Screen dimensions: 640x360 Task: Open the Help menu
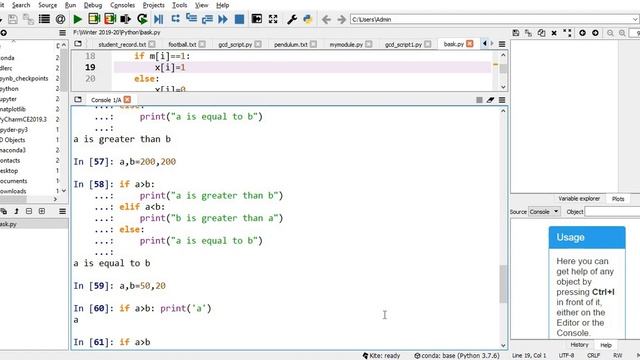pos(222,5)
